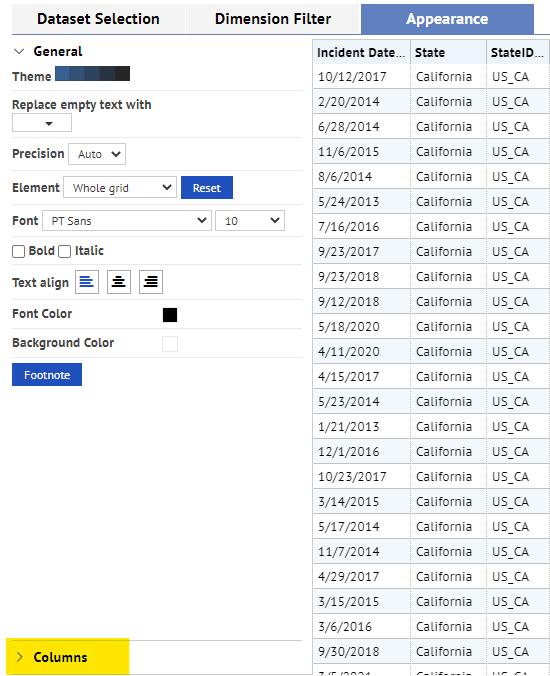Switch to the Dataset Selection tab
550x676 pixels.
[98, 19]
